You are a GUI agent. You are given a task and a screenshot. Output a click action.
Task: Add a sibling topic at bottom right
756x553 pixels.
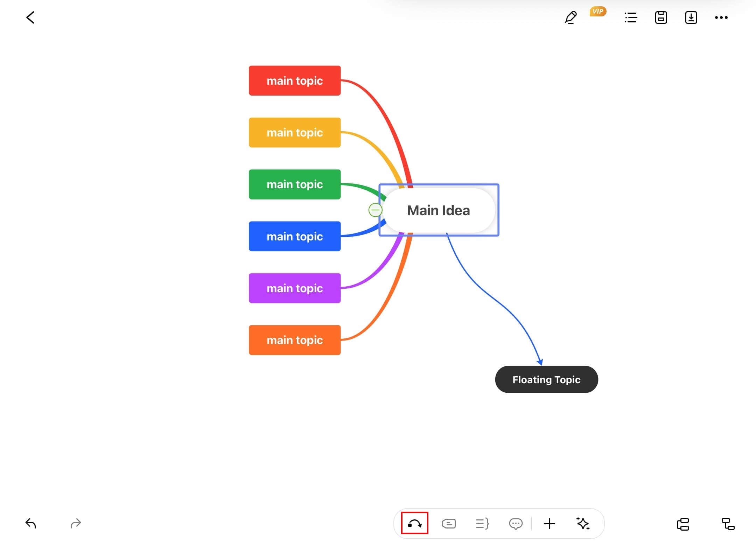(x=683, y=524)
